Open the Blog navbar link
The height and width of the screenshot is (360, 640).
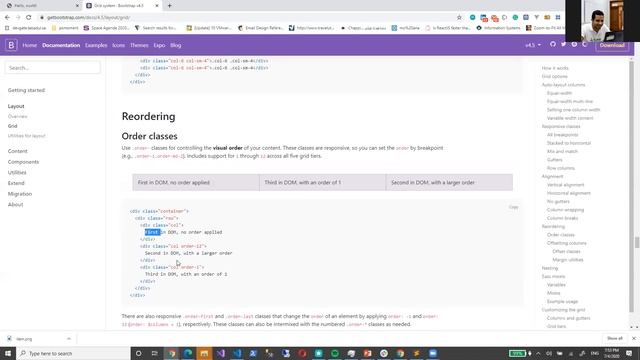tap(176, 45)
